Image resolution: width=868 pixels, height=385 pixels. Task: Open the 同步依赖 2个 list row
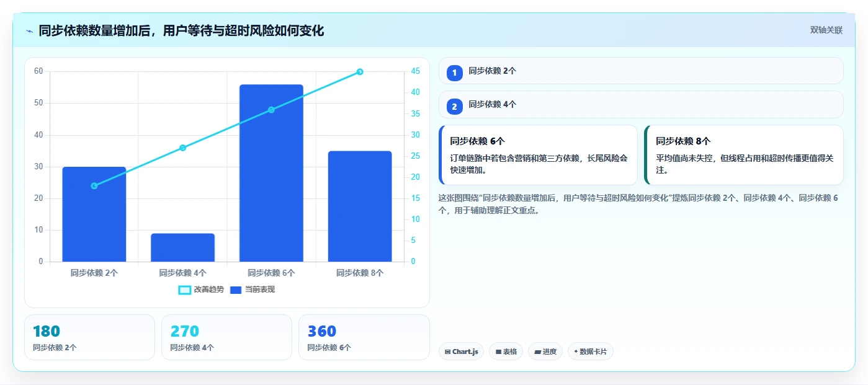click(641, 71)
